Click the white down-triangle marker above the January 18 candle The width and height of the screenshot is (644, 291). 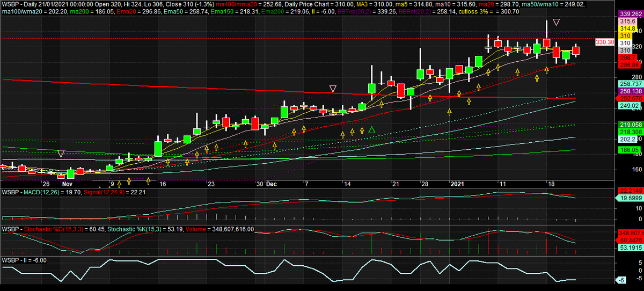click(557, 23)
